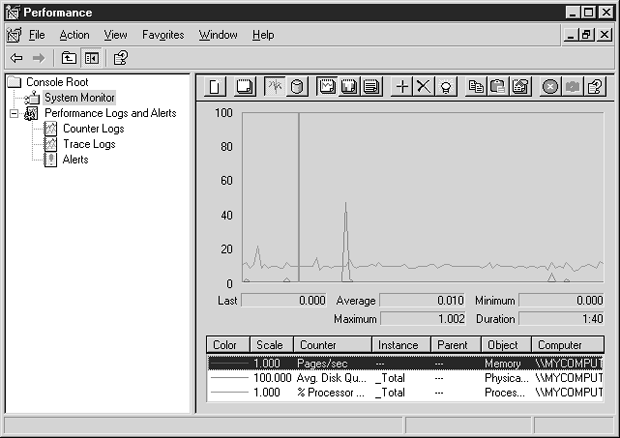
Task: Click the Clear Display toolbar icon
Action: tap(243, 87)
